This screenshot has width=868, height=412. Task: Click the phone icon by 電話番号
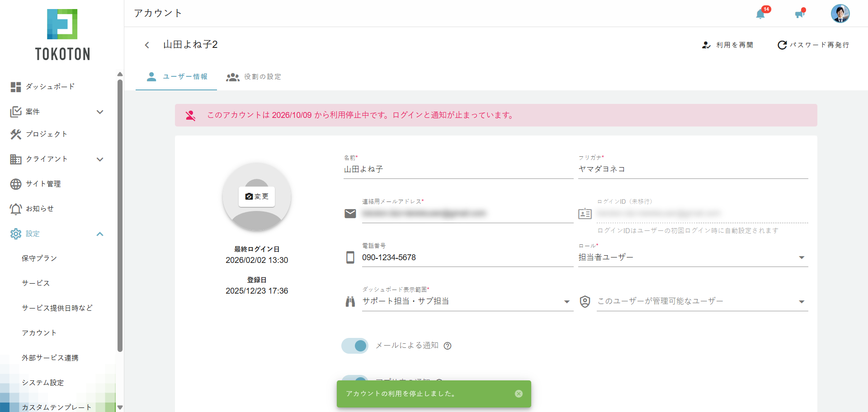[350, 257]
